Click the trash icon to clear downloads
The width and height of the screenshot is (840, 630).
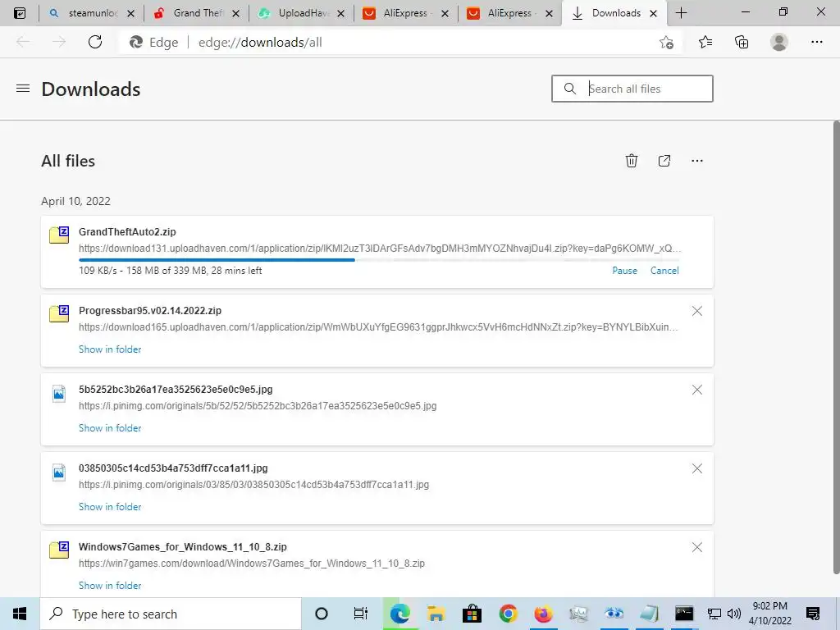coord(632,161)
